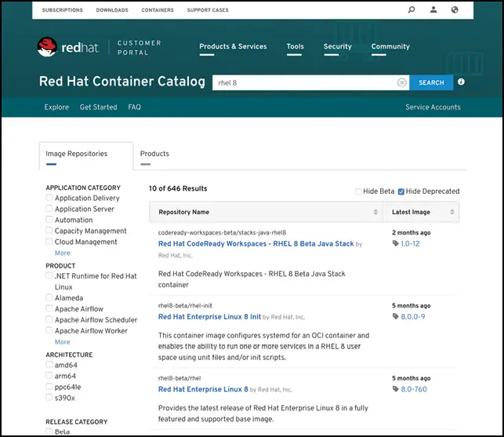Click the tag icon next to 8.0-760
This screenshot has width=504, height=437.
pyautogui.click(x=395, y=389)
